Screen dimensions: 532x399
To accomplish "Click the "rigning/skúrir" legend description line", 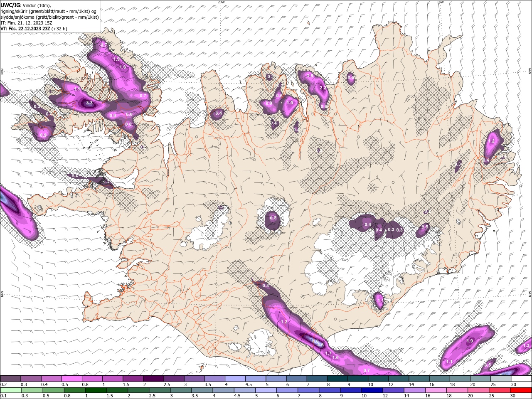I will coord(49,11).
